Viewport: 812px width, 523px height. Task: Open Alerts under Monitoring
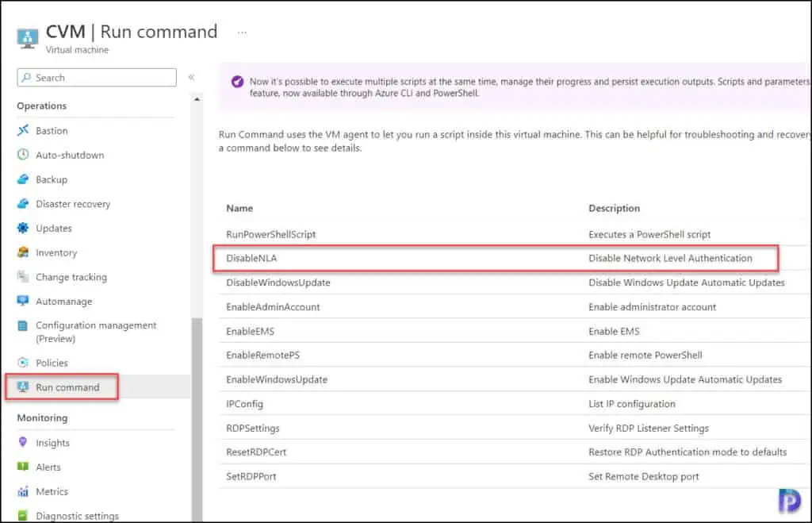tap(48, 467)
